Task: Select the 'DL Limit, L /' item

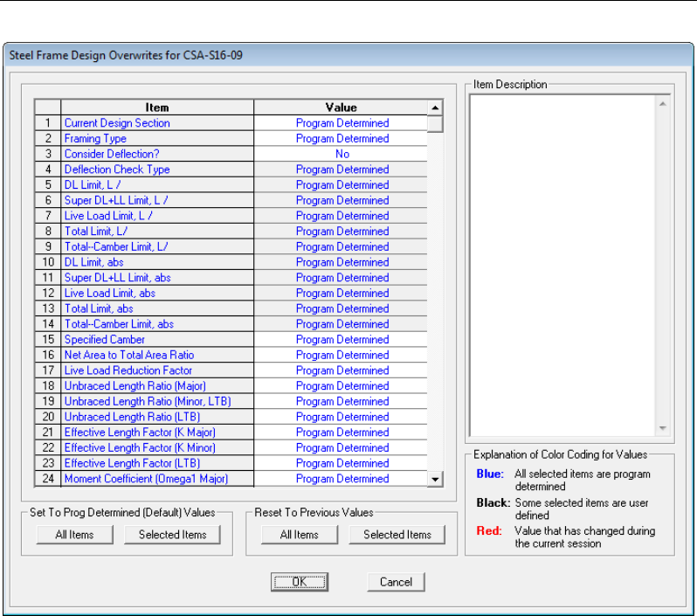Action: (157, 184)
